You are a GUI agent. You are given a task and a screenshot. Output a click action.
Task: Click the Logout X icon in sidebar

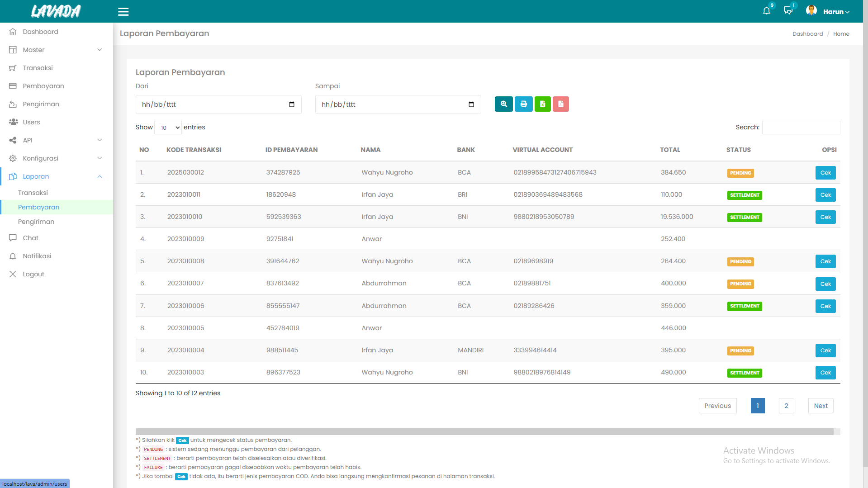tap(13, 274)
